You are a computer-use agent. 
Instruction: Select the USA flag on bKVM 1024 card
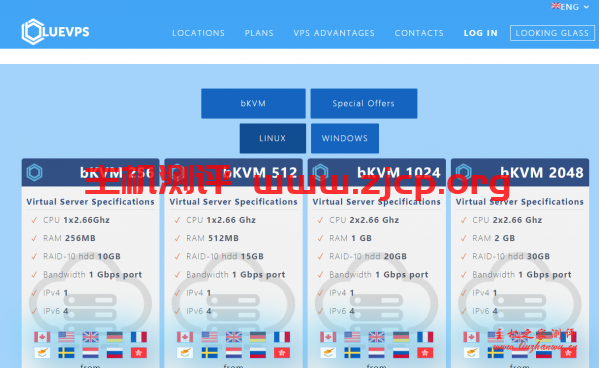click(352, 337)
